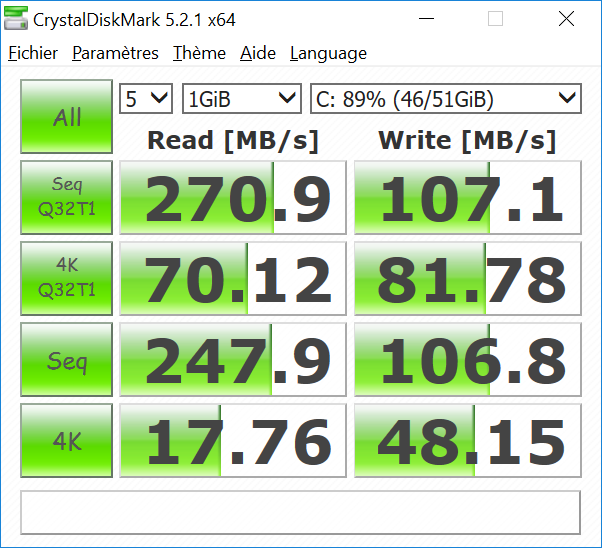Click the Seq read result 247.9
The width and height of the screenshot is (602, 548).
point(233,359)
